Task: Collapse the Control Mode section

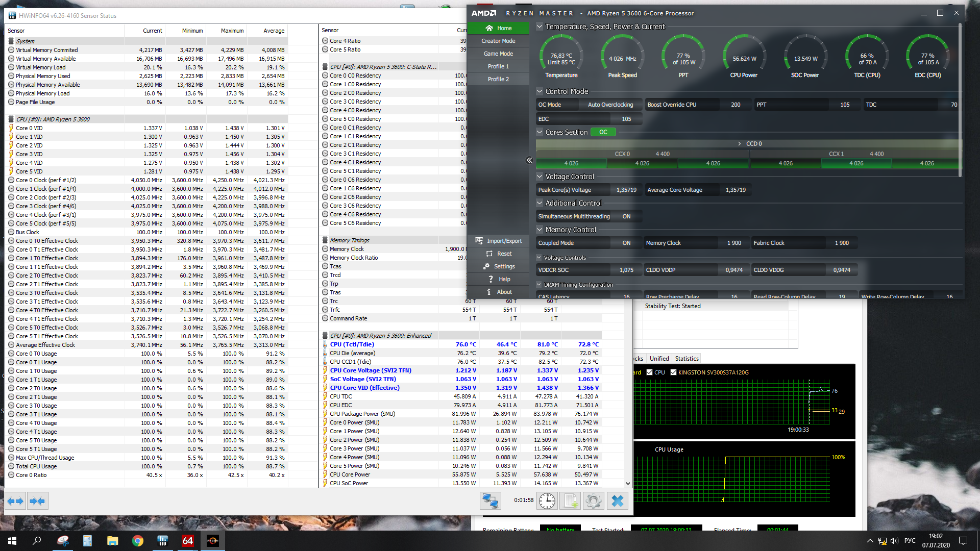Action: (540, 91)
